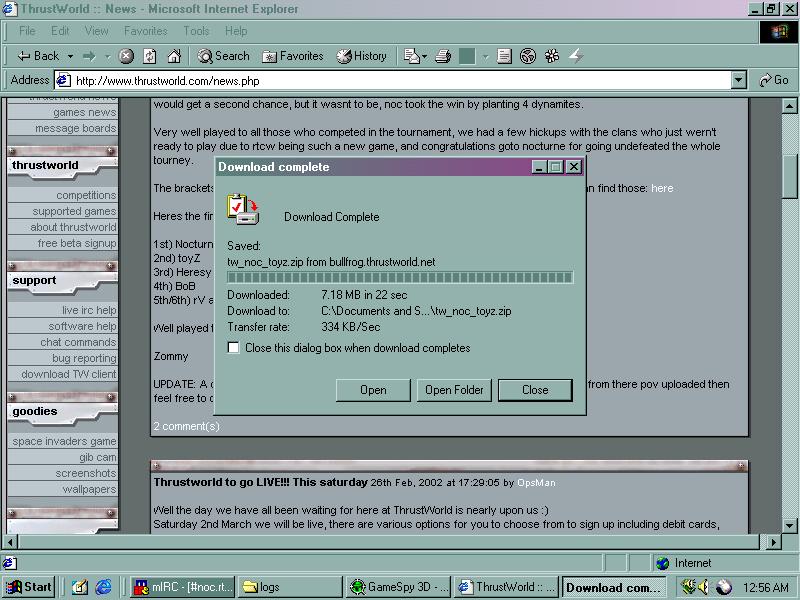
Task: Open the 'message boards' sidebar link
Action: tap(76, 128)
